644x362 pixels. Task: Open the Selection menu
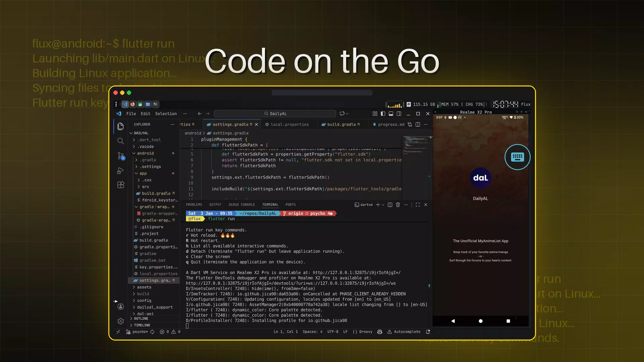tap(166, 114)
